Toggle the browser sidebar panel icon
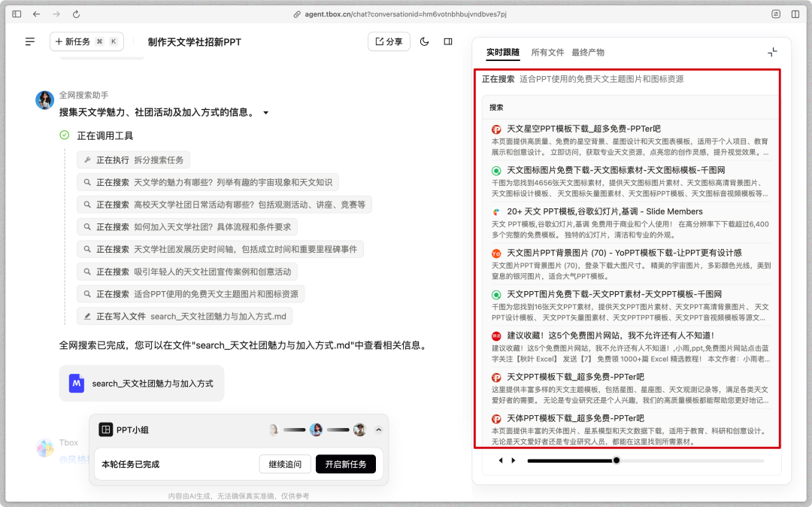 [17, 14]
